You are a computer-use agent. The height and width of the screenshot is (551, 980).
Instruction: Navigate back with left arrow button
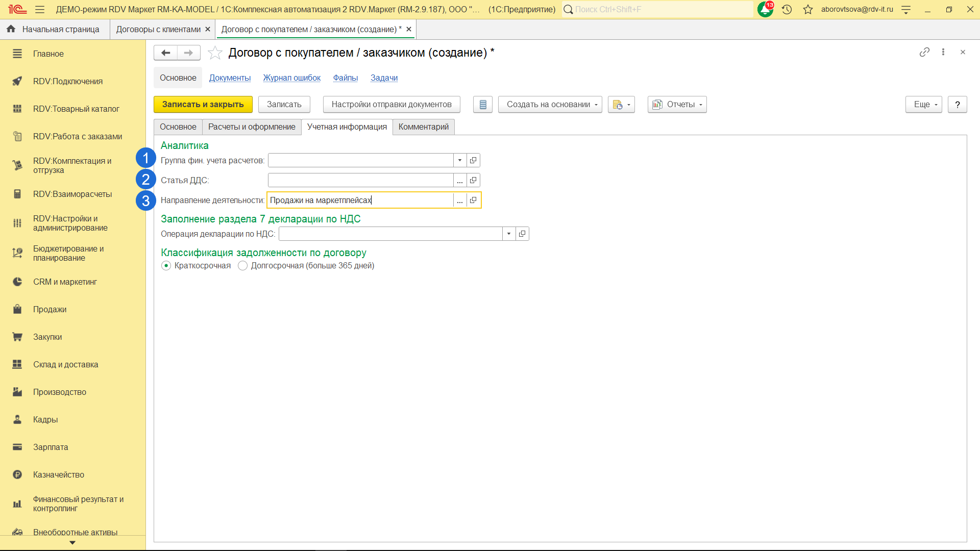165,53
